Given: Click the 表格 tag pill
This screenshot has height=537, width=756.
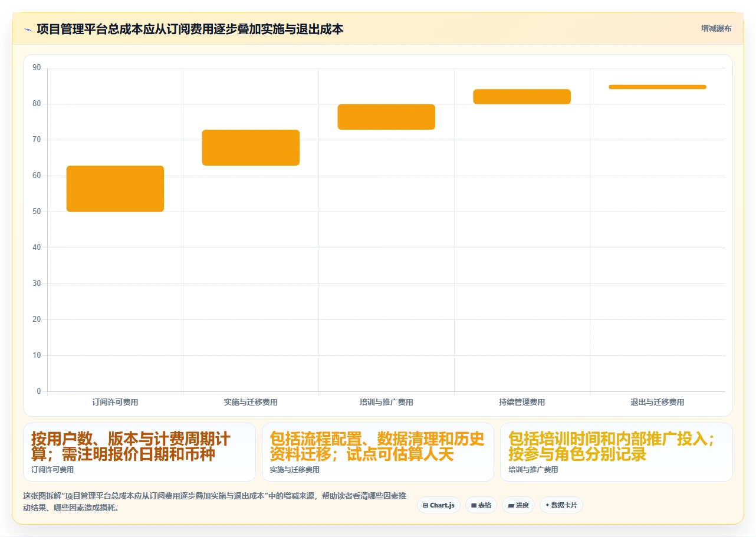Looking at the screenshot, I should 481,505.
